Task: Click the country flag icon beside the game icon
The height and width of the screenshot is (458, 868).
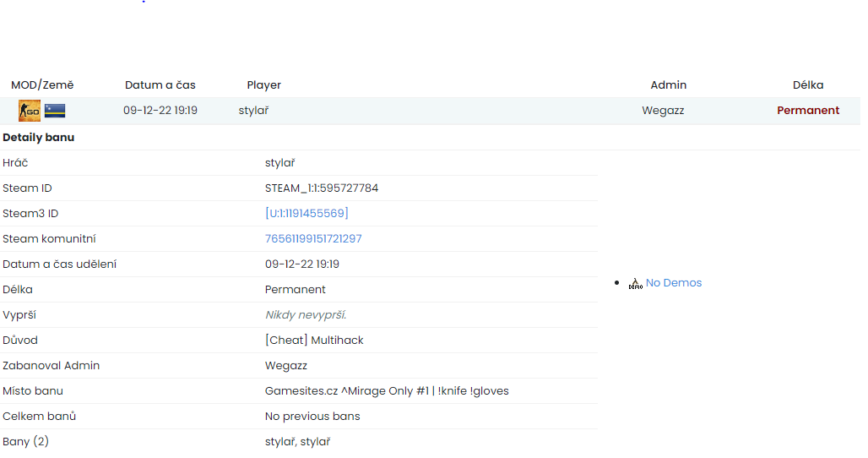Action: click(55, 111)
